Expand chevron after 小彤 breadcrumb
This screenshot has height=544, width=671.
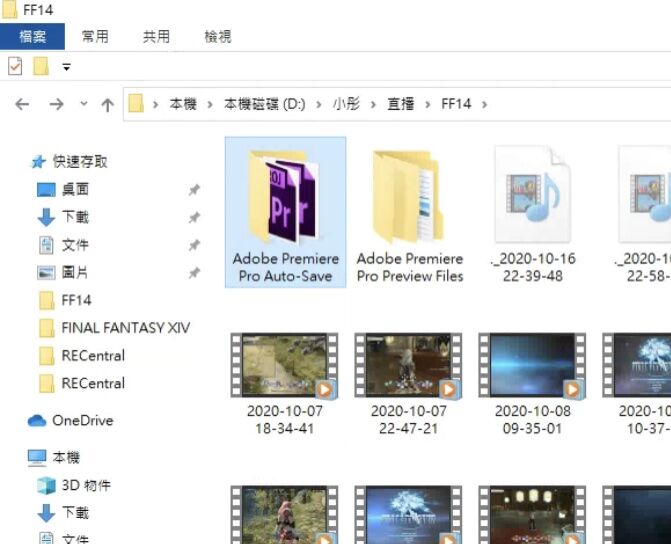(x=373, y=104)
